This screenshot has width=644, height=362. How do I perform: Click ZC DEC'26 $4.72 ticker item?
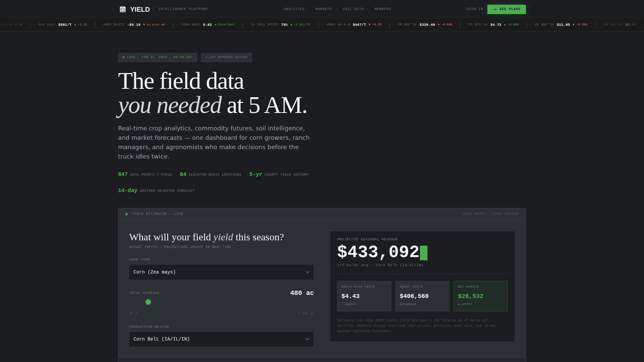493,25
